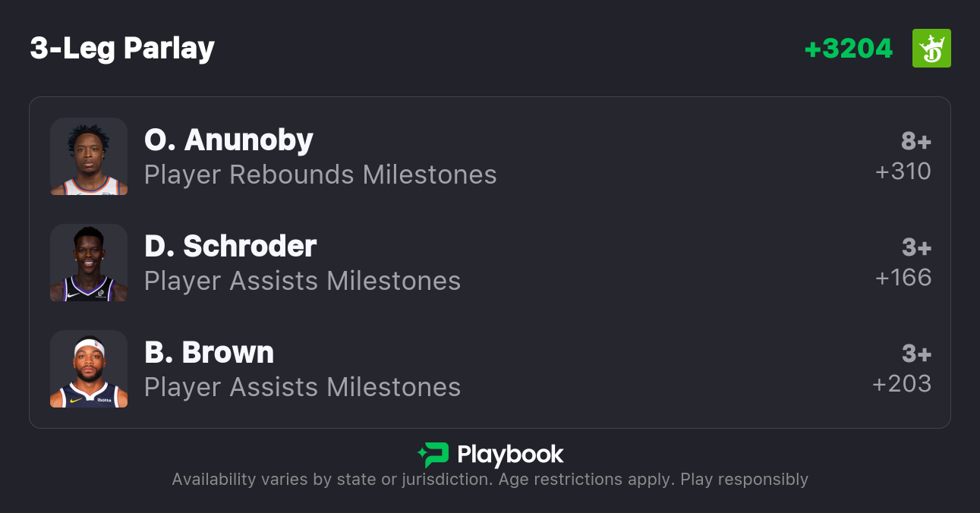Image resolution: width=980 pixels, height=513 pixels.
Task: Click the +3204 parlay odds
Action: pyautogui.click(x=849, y=49)
